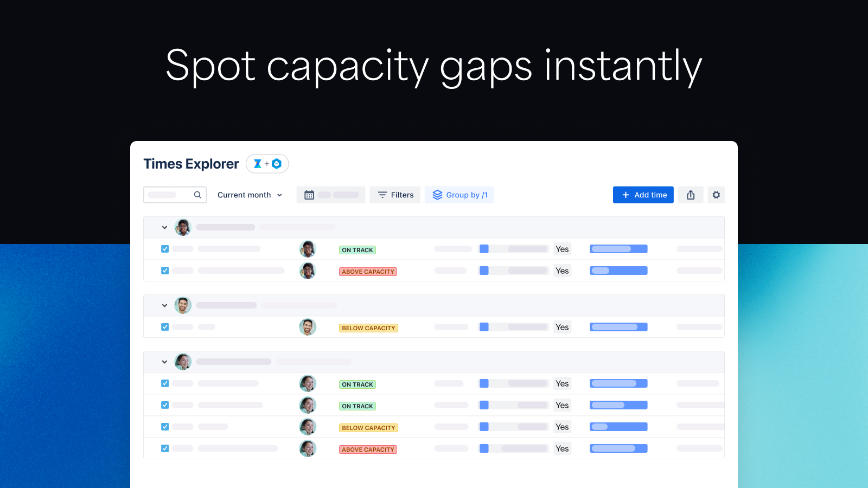Click the progress bar in first On Track row
The width and height of the screenshot is (868, 488).
(x=618, y=249)
